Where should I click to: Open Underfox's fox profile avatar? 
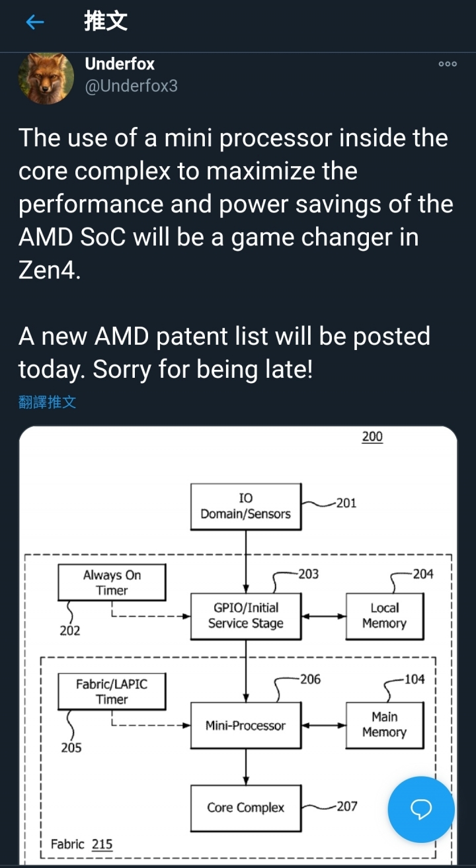coord(46,77)
